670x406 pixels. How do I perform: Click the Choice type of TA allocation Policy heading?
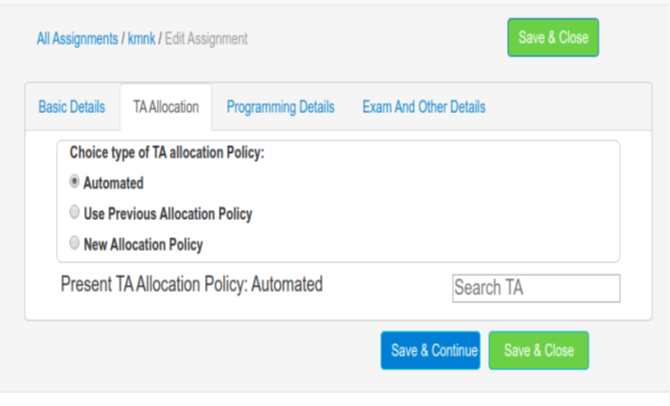tap(167, 154)
